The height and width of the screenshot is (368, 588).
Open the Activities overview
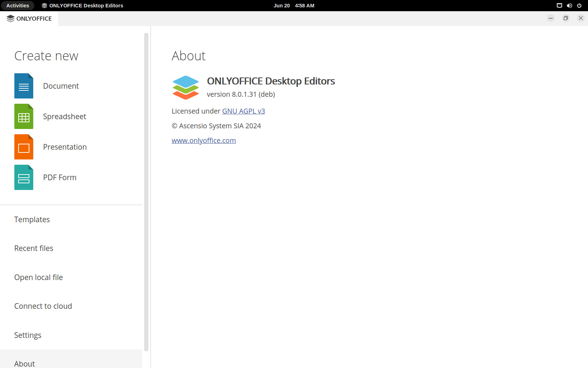tap(17, 6)
